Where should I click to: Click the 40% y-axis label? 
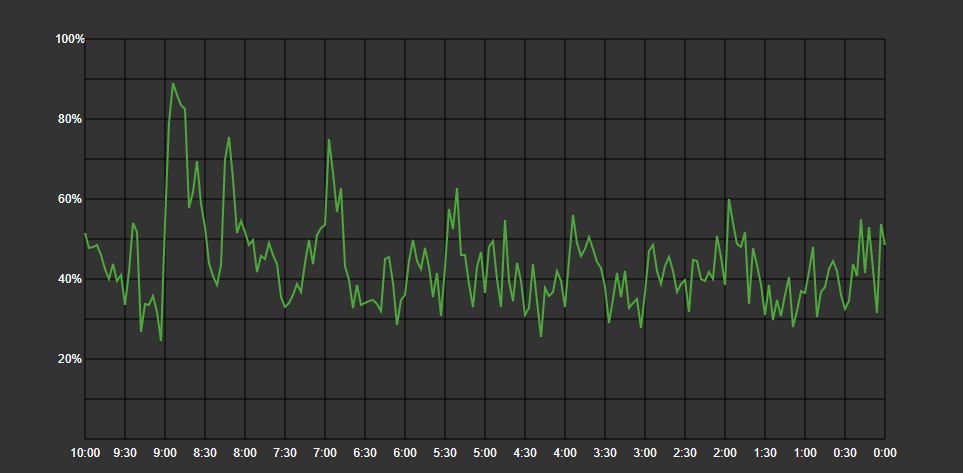point(72,279)
